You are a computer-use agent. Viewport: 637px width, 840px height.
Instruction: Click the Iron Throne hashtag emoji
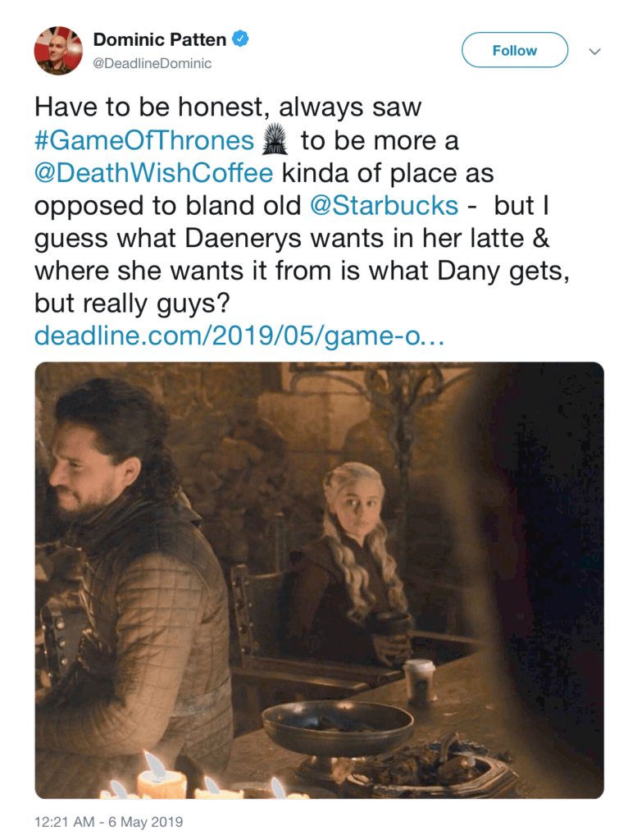tap(275, 139)
